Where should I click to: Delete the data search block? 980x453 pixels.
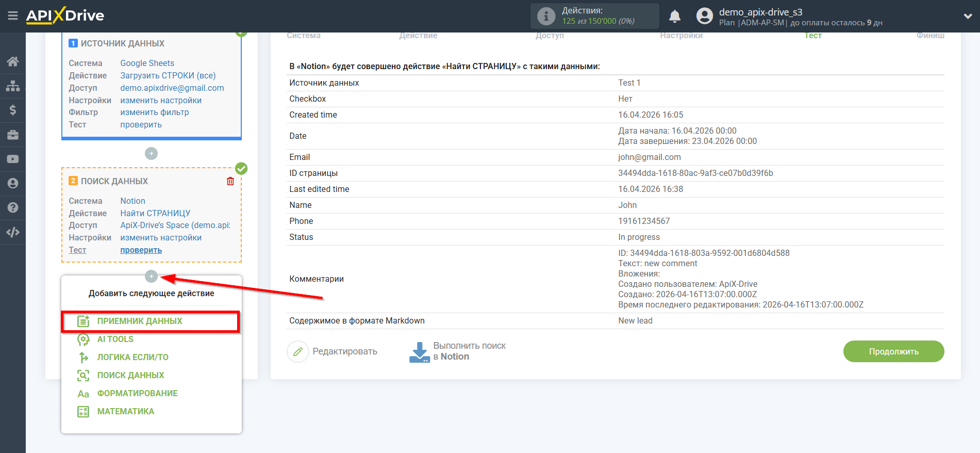[x=230, y=181]
